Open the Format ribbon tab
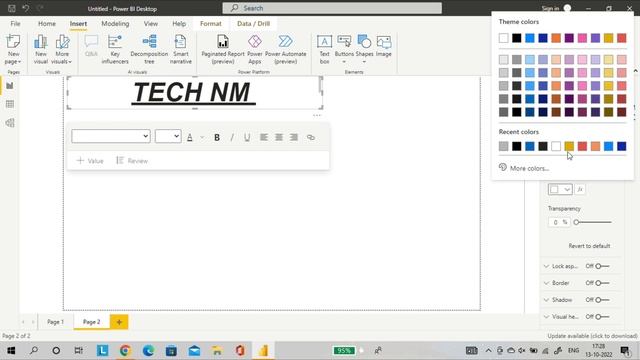The width and height of the screenshot is (640, 360). 211,24
